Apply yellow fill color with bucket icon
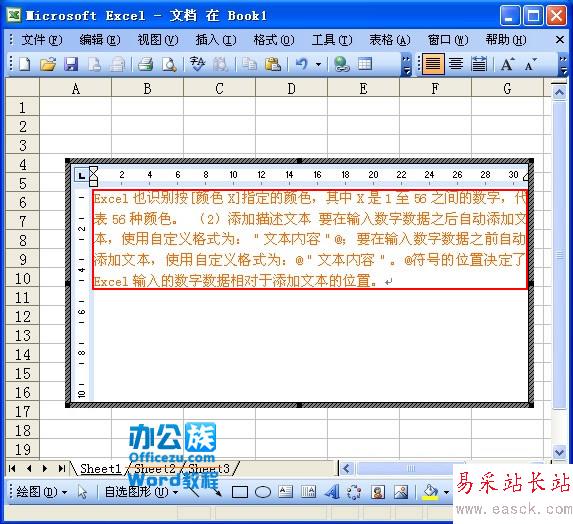The image size is (573, 524). click(430, 492)
